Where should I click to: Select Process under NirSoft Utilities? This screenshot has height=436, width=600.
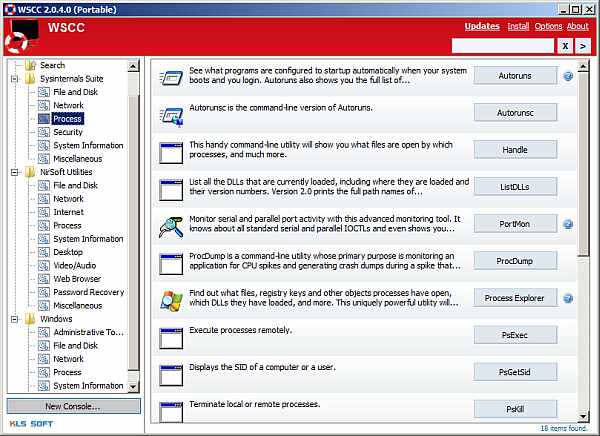[x=67, y=225]
